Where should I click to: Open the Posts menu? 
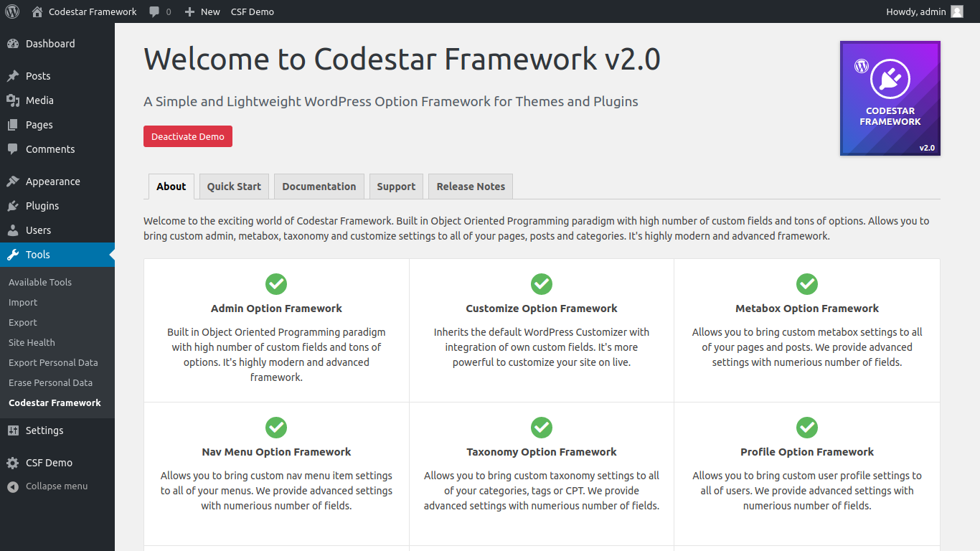click(x=38, y=76)
